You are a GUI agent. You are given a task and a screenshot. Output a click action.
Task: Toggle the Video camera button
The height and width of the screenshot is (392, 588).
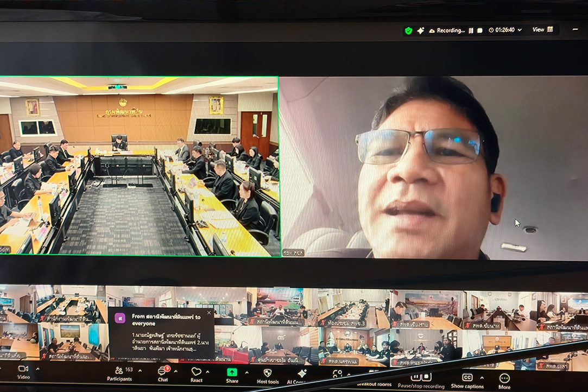[23, 372]
